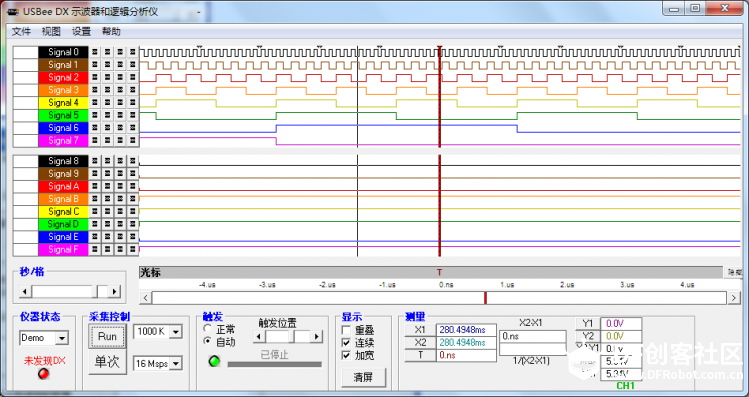Select the 自动 trigger mode radio button
The image size is (749, 397).
click(207, 341)
